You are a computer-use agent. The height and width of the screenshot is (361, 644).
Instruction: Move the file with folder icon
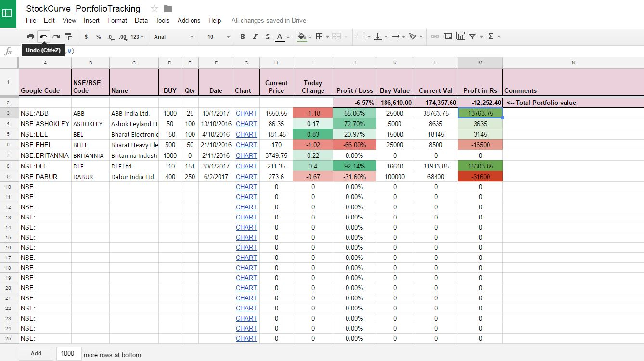click(x=168, y=9)
